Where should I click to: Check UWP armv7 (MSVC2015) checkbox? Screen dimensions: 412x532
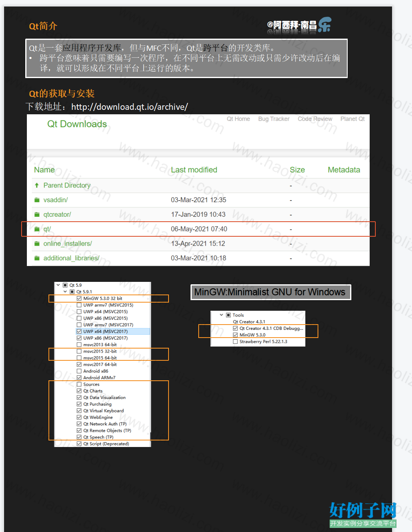[79, 305]
